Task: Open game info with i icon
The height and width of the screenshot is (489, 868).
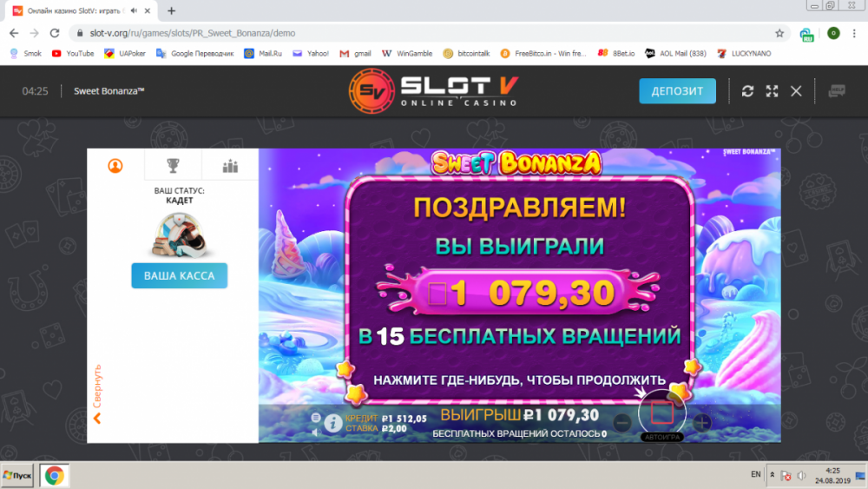Action: pyautogui.click(x=332, y=424)
